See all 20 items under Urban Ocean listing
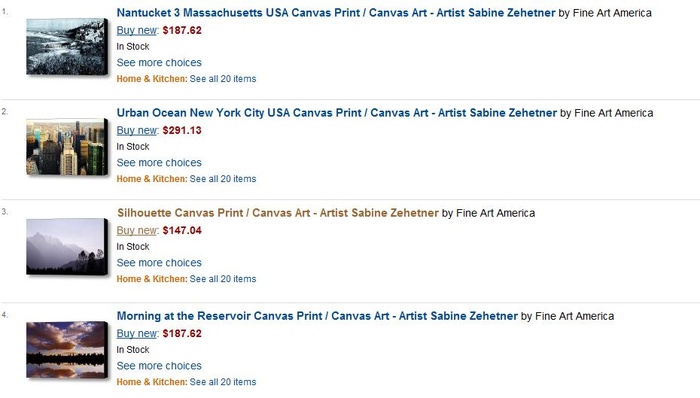 pyautogui.click(x=223, y=179)
